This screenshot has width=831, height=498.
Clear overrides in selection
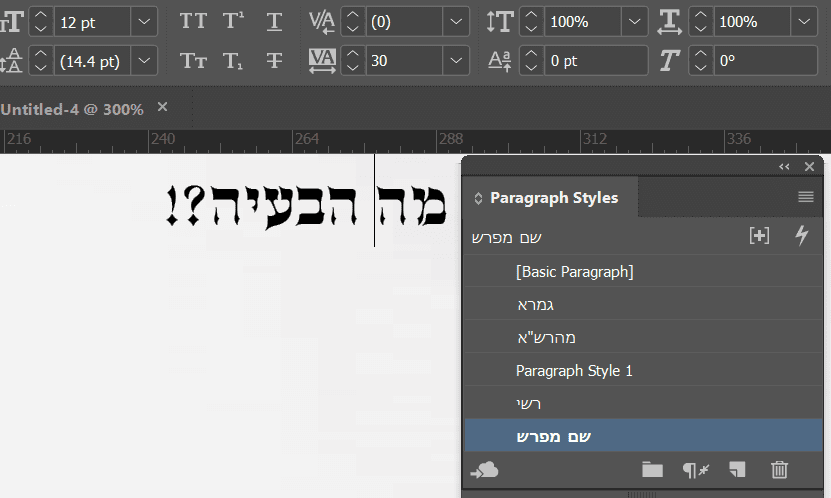[695, 469]
